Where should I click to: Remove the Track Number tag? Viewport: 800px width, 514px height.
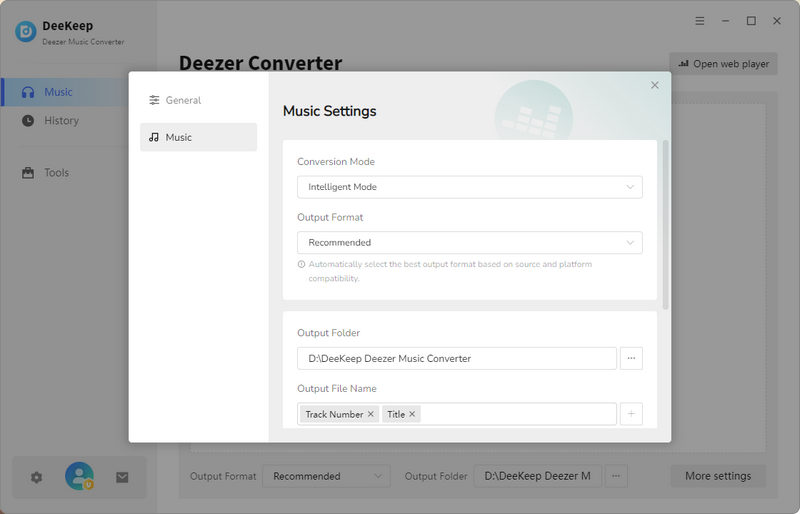click(371, 414)
